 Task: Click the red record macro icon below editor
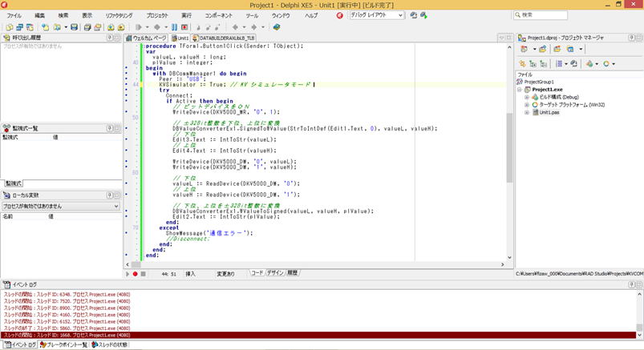pyautogui.click(x=135, y=274)
